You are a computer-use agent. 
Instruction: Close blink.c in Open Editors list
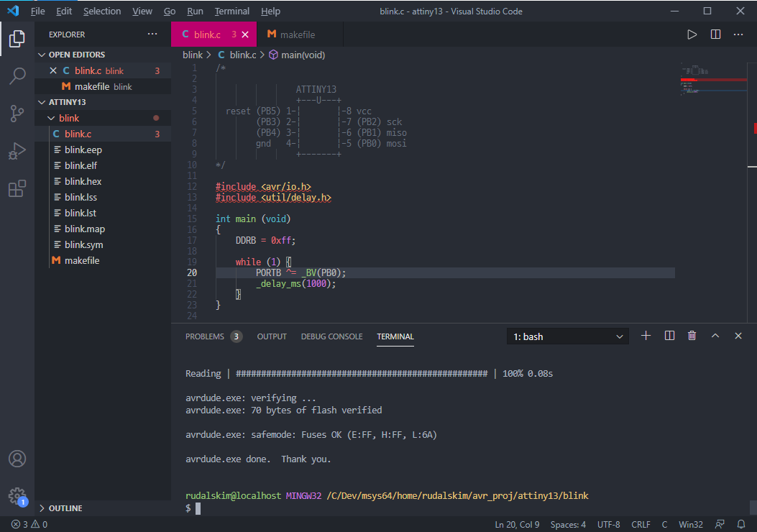coord(53,70)
